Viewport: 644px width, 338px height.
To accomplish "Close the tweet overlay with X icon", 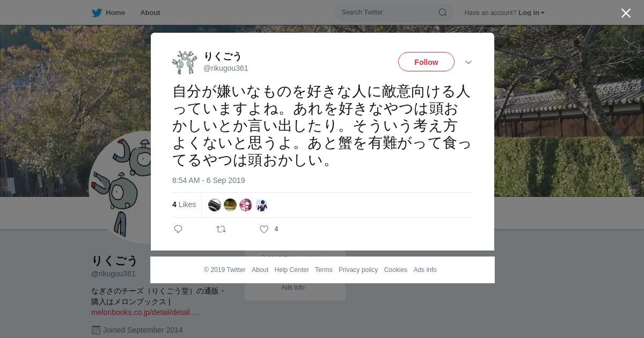I will [626, 13].
